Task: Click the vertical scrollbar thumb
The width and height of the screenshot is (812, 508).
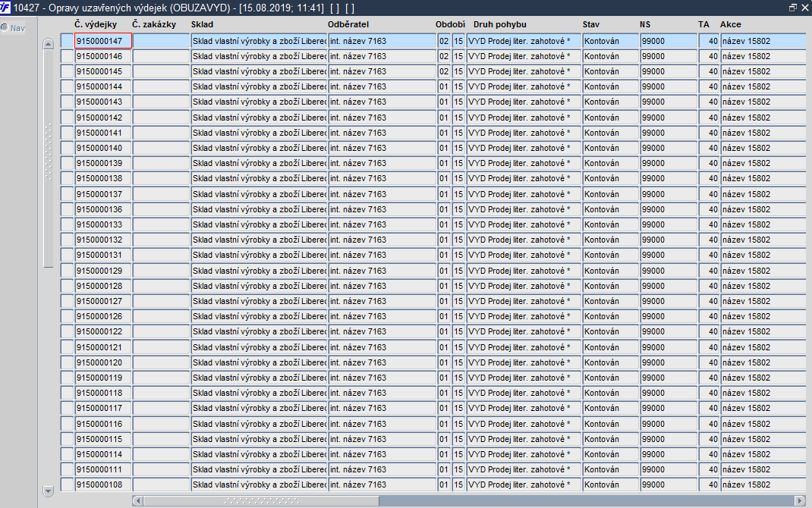Action: [x=48, y=158]
